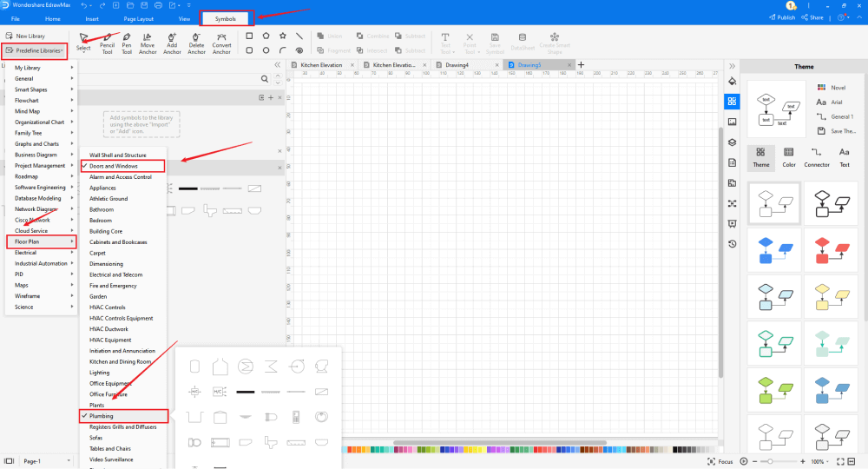The image size is (868, 469).
Task: Switch to the Page Layout tab
Action: pyautogui.click(x=139, y=18)
